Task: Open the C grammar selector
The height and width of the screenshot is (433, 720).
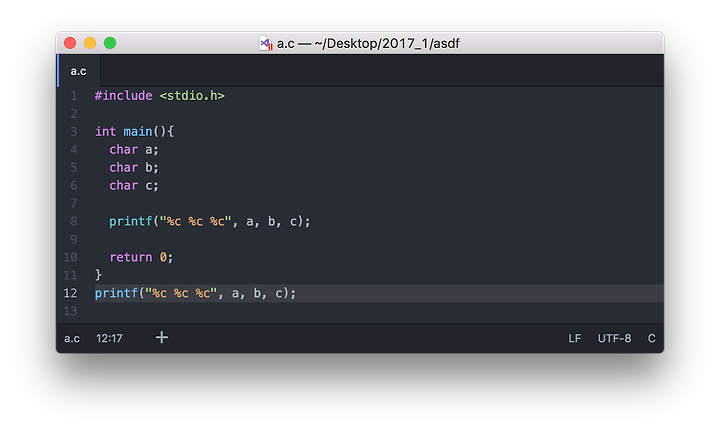Action: pyautogui.click(x=652, y=338)
